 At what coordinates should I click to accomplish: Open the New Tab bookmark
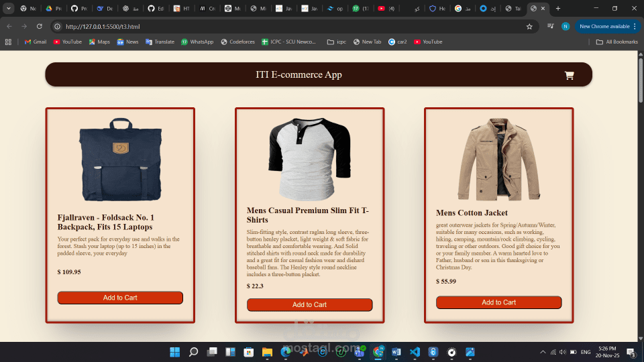tap(367, 42)
